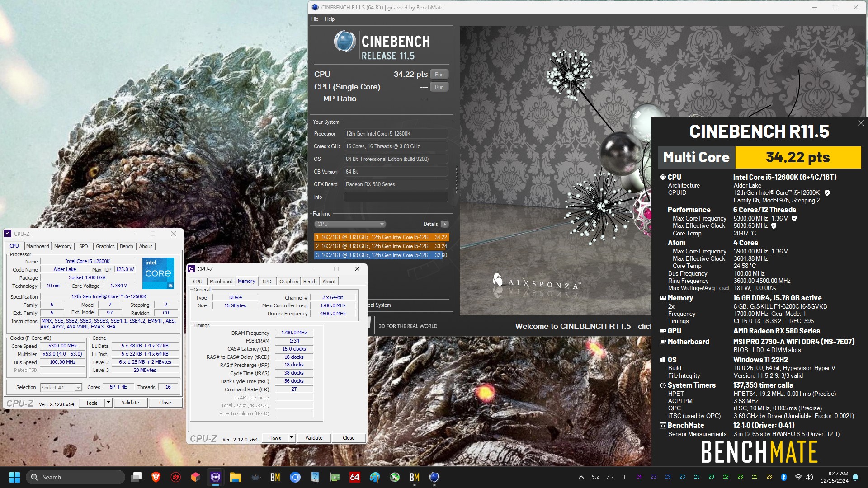Image resolution: width=868 pixels, height=488 pixels.
Task: Click the green 22 temperature tray icon
Action: [x=726, y=477]
